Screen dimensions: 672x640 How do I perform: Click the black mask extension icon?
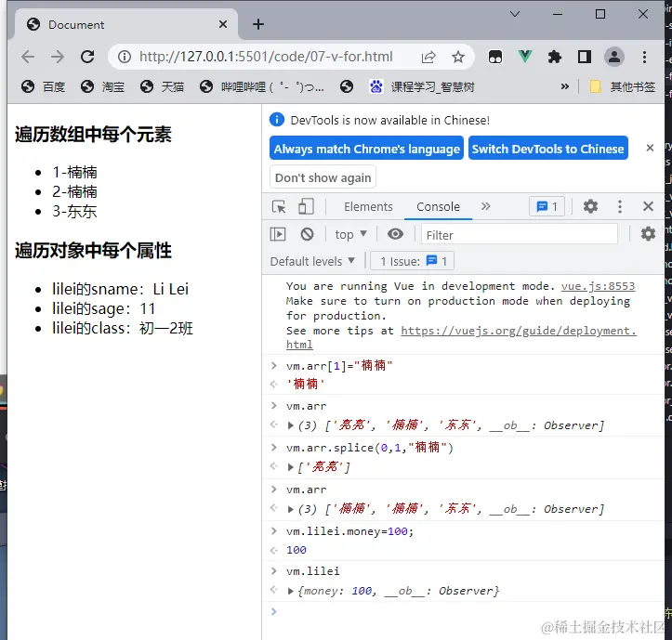point(495,57)
